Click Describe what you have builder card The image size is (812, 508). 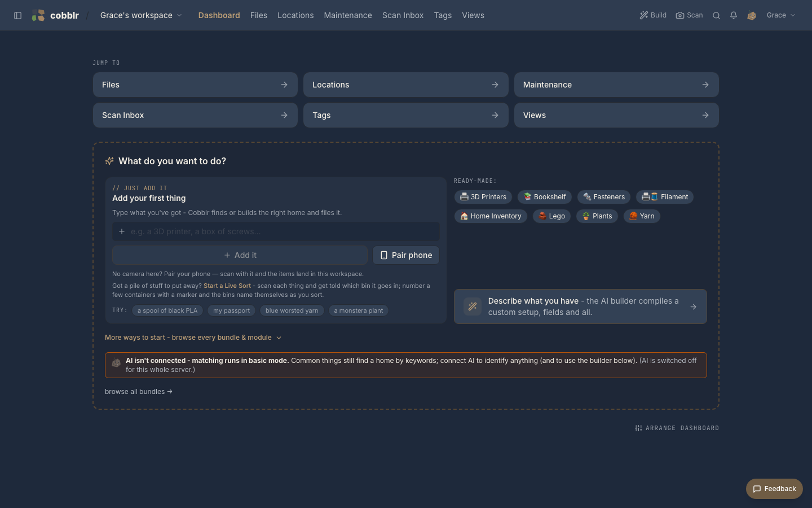pos(580,306)
